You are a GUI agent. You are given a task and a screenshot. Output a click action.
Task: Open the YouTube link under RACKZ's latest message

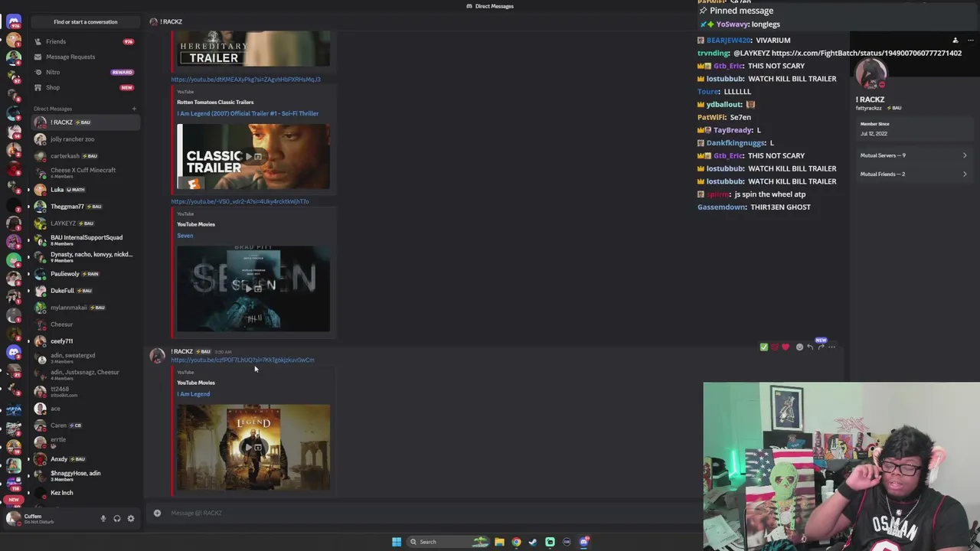[242, 360]
